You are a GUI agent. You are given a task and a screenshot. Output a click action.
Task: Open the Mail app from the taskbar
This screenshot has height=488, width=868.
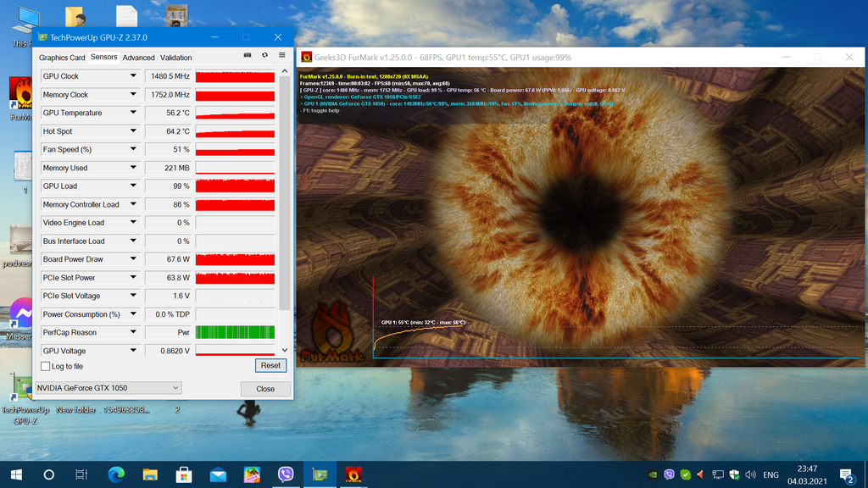218,474
